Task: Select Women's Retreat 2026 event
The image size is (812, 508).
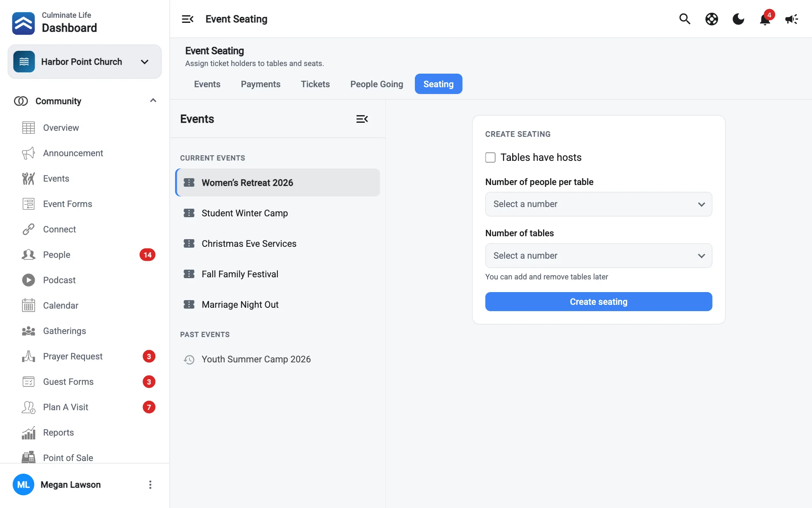Action: click(x=277, y=183)
